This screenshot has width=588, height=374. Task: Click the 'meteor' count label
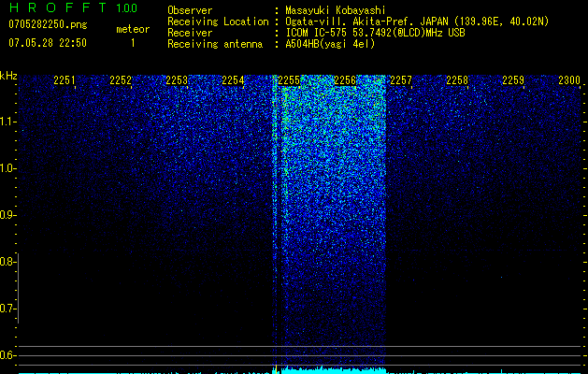click(133, 29)
